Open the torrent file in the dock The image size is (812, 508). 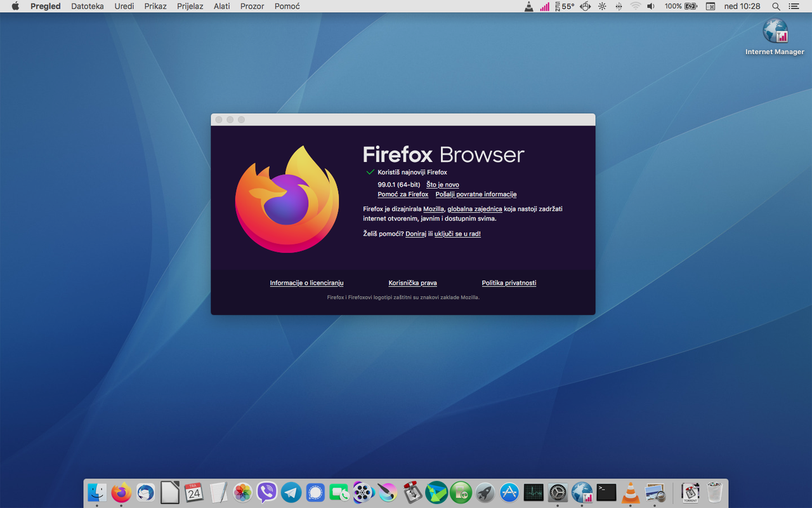click(x=690, y=492)
